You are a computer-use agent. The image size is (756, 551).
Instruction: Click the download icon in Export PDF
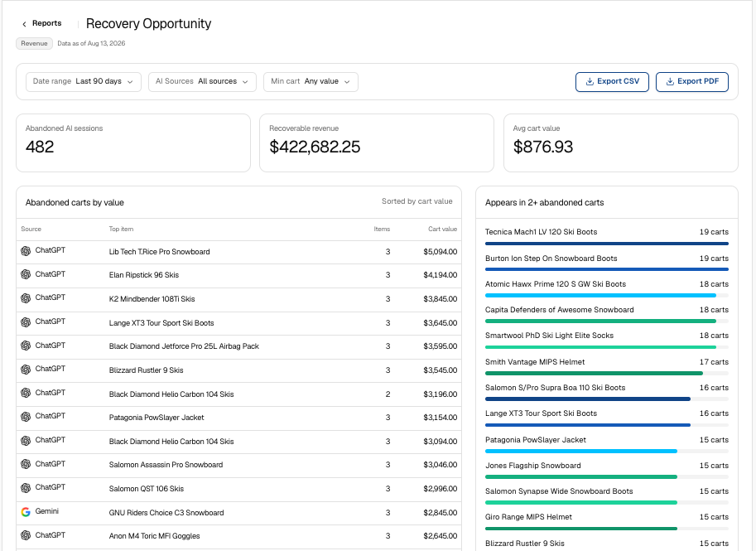point(670,81)
